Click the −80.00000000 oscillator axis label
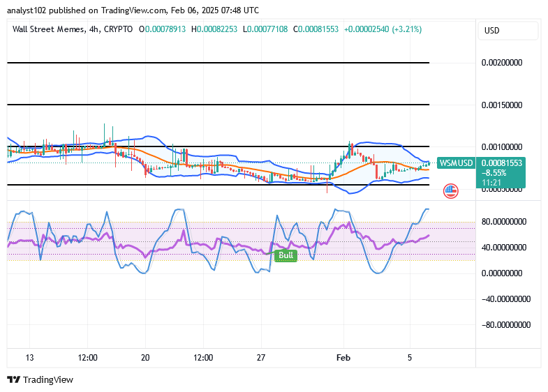This screenshot has height=392, width=548. tap(506, 325)
